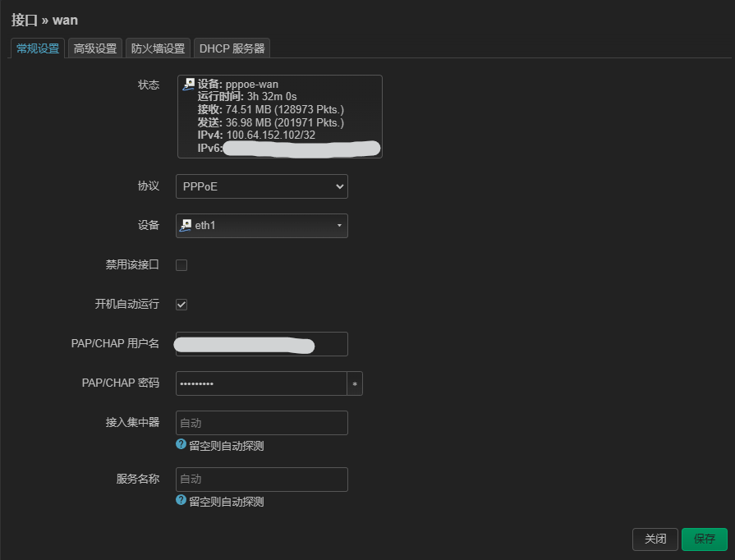This screenshot has height=560, width=735.
Task: Open the 高级设置 tab
Action: click(95, 48)
